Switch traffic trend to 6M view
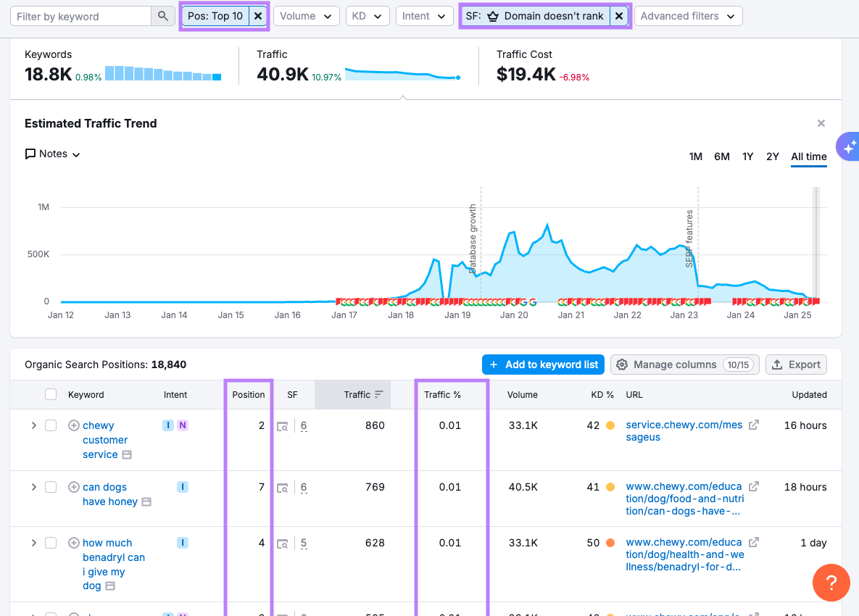This screenshot has height=616, width=859. pyautogui.click(x=721, y=157)
